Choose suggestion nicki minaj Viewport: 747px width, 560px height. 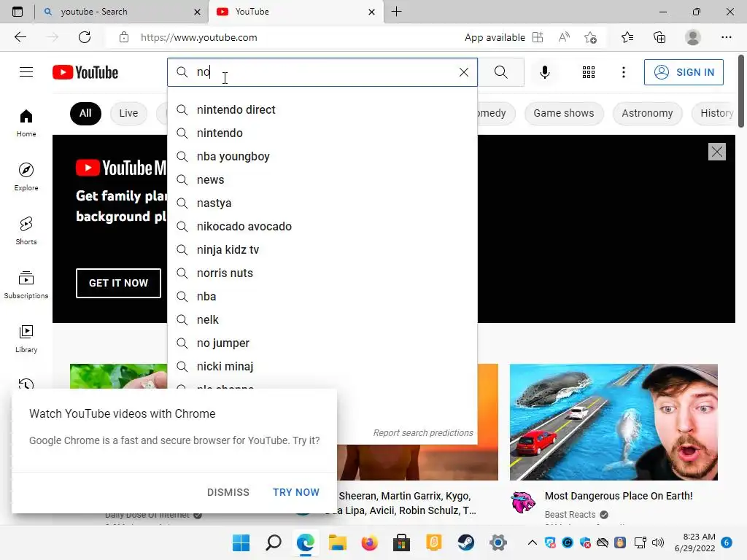point(322,366)
